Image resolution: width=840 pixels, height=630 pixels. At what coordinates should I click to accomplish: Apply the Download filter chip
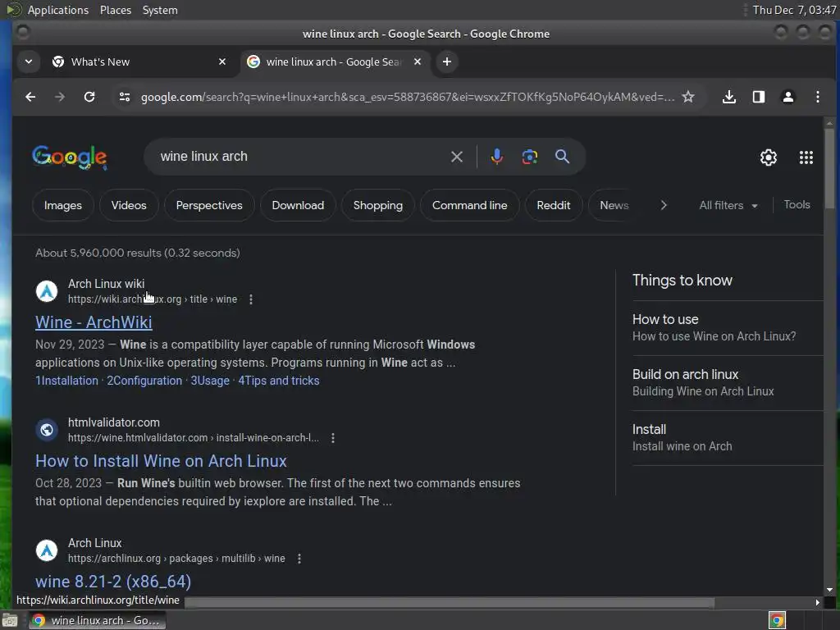[x=298, y=205]
